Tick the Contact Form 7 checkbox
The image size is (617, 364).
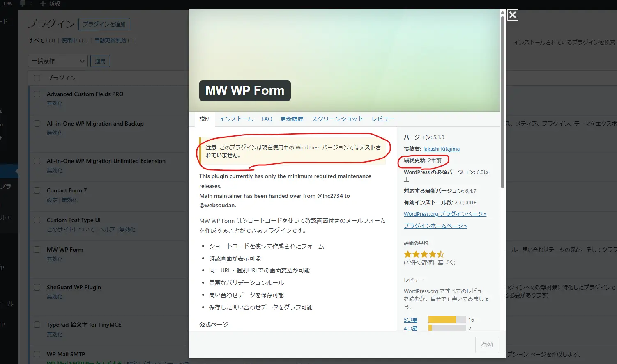(x=37, y=190)
